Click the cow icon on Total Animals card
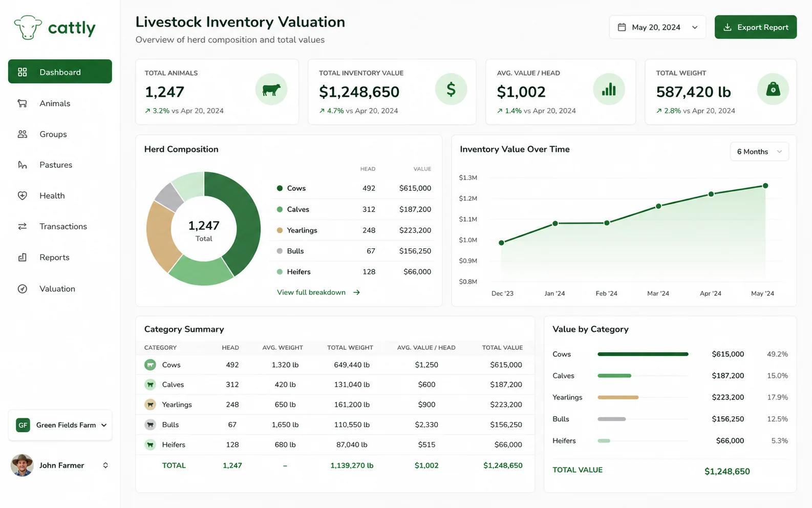 pos(271,90)
